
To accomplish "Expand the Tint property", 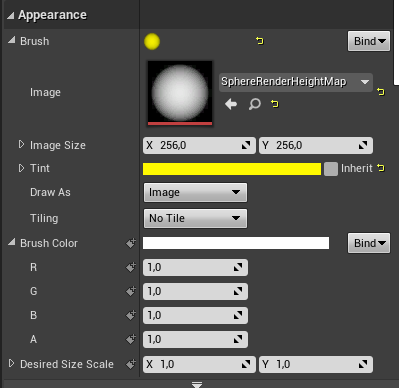I will [x=22, y=168].
